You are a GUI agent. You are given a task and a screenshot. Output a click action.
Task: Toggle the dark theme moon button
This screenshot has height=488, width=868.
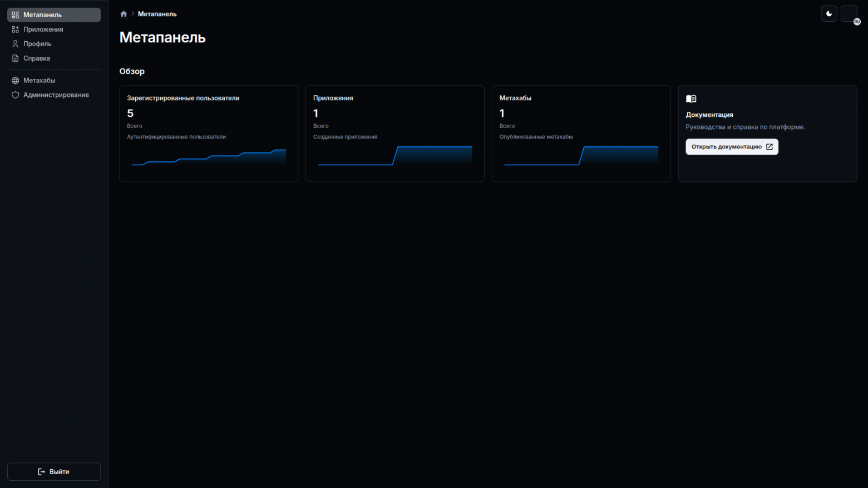pos(829,14)
